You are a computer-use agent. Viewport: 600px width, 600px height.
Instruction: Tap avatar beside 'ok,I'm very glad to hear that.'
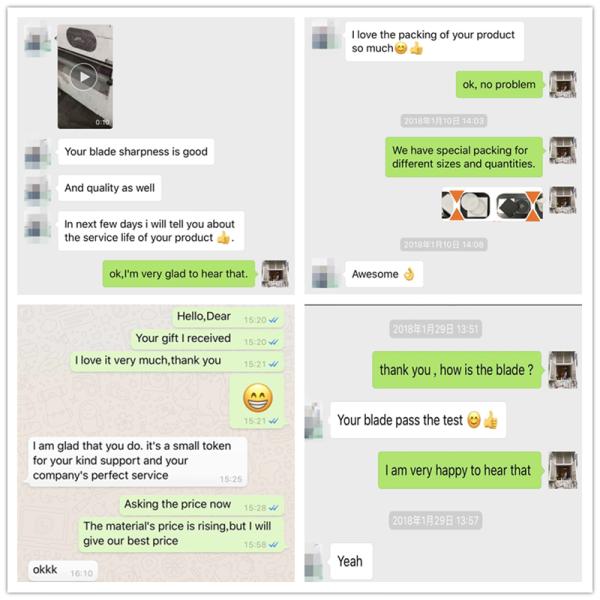coord(275,273)
